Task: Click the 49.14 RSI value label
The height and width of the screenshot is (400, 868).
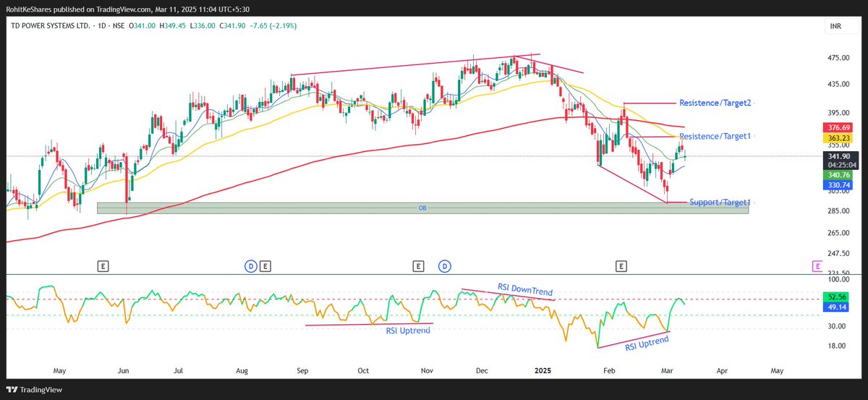Action: (835, 307)
